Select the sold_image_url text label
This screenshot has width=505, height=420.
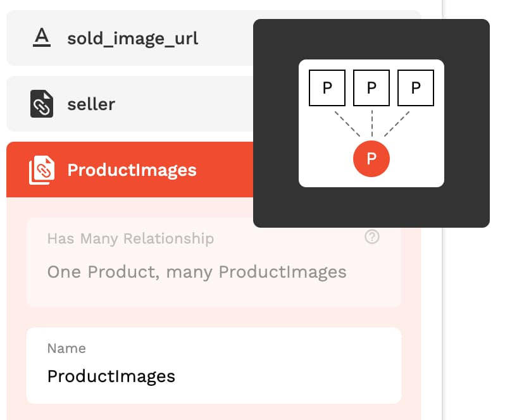[x=132, y=39]
